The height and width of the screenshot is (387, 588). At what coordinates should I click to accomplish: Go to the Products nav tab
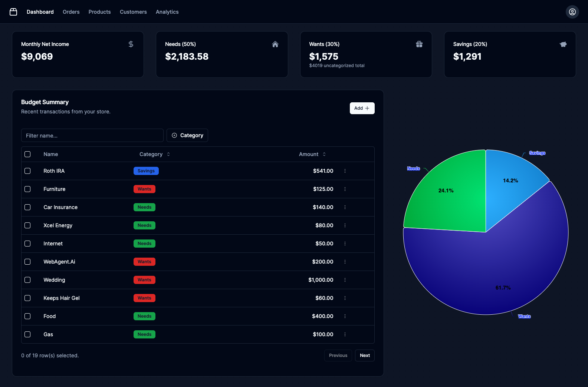pyautogui.click(x=100, y=12)
